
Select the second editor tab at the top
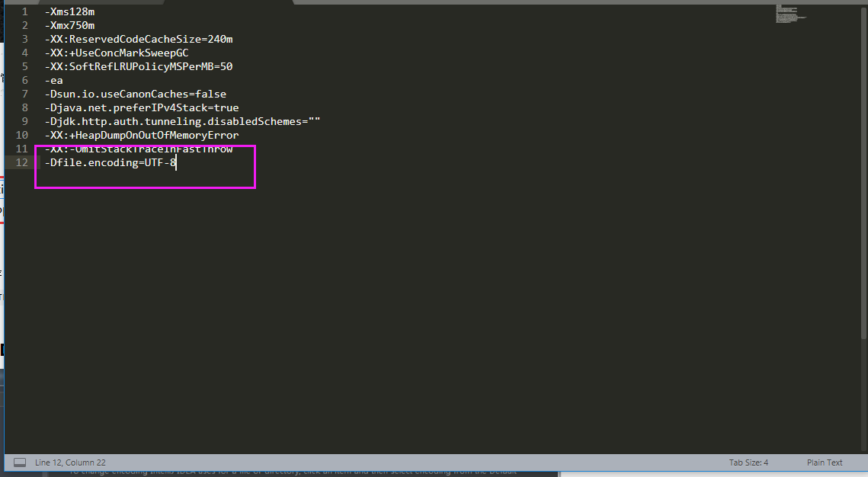click(229, 2)
